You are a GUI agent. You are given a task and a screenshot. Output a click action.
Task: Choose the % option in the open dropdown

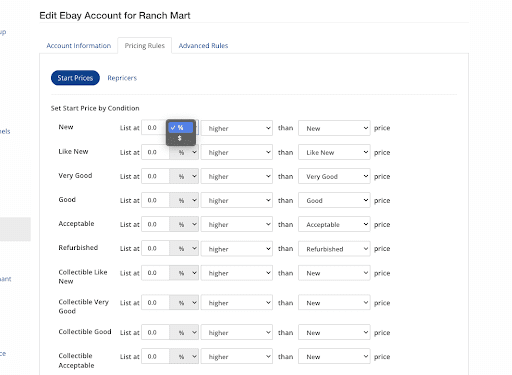tap(181, 127)
